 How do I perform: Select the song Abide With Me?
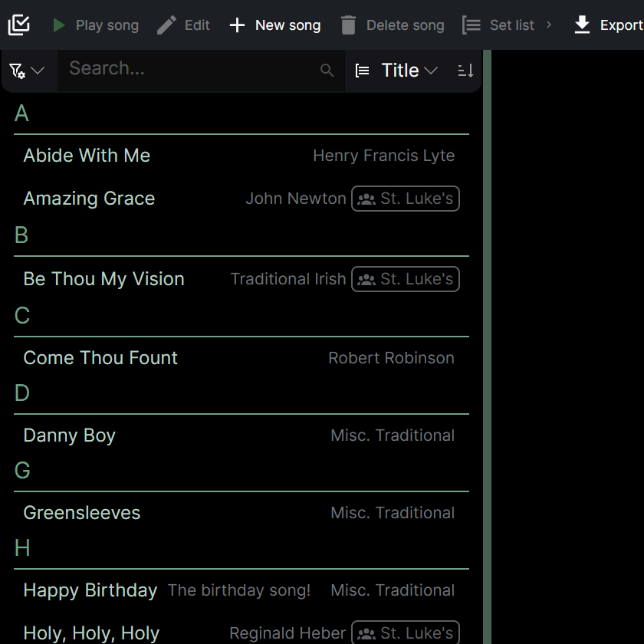[x=242, y=156]
